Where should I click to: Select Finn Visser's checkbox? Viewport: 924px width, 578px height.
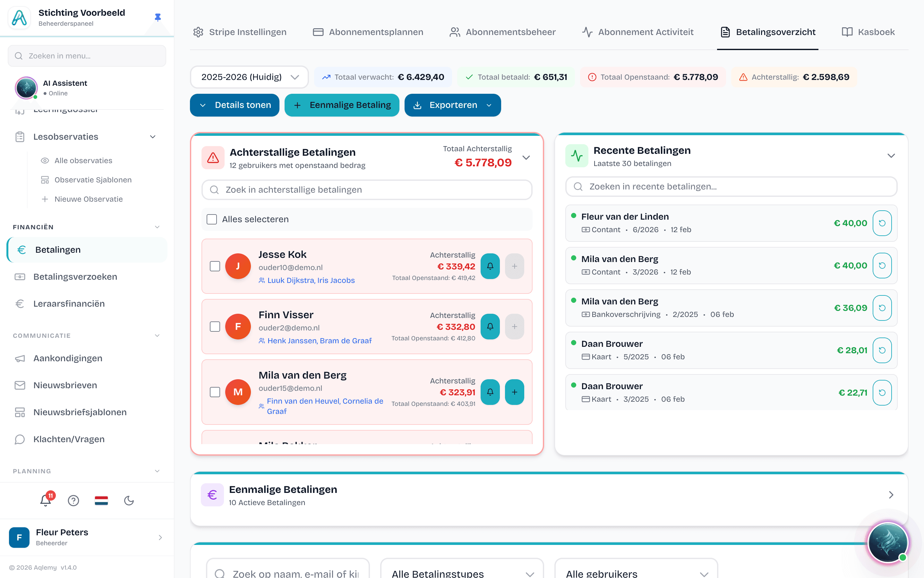click(x=215, y=327)
